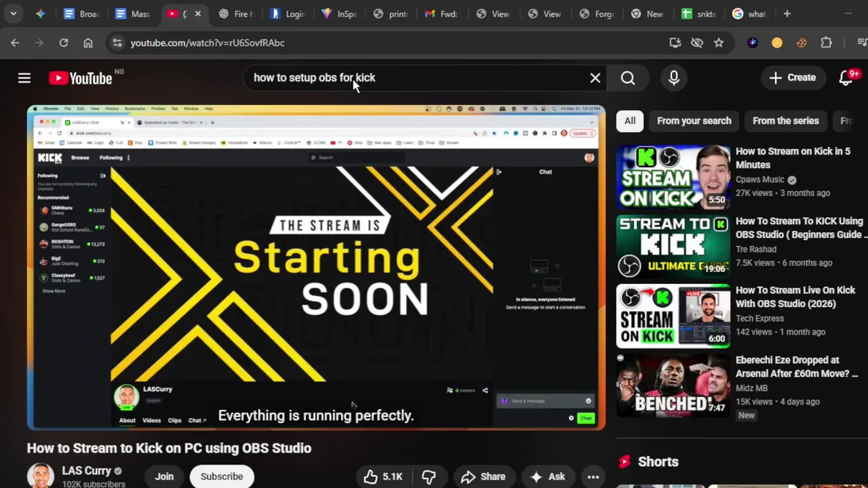
Task: Open the Tre Rashad channel
Action: click(x=756, y=249)
